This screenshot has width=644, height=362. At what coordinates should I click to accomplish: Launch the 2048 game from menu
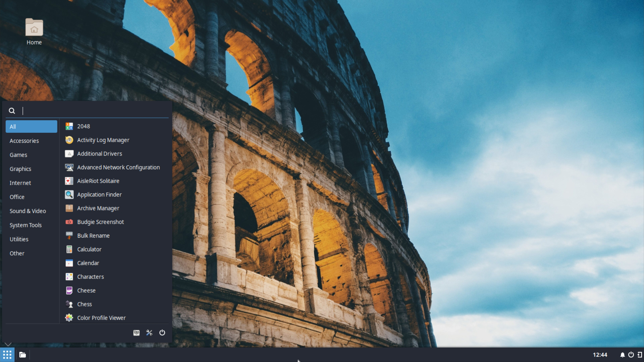click(84, 126)
